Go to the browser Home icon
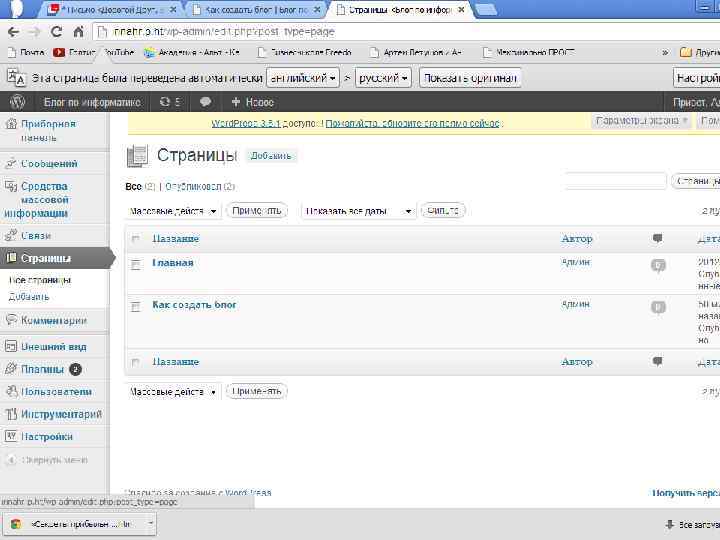The image size is (720, 540). 79,32
